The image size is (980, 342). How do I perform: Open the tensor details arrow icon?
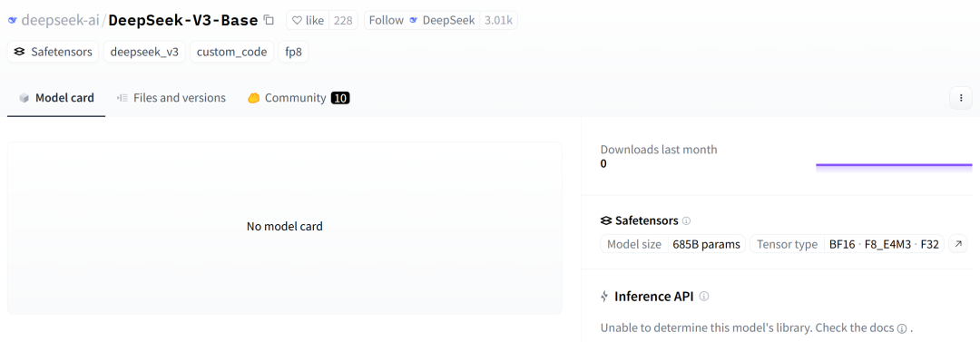pos(958,244)
